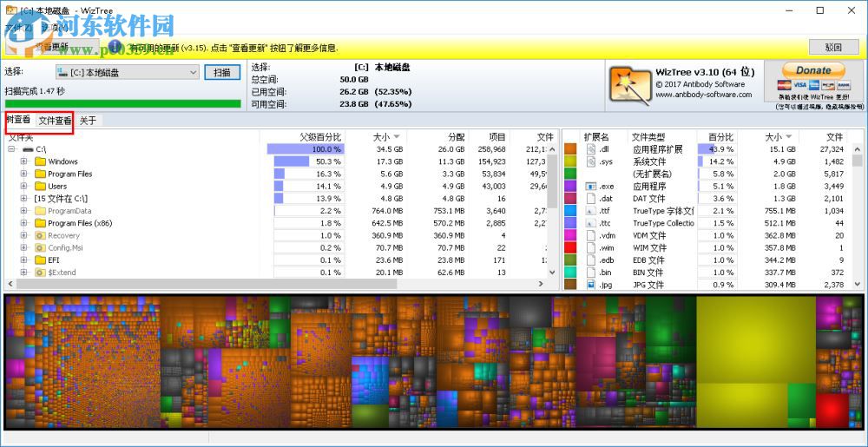Open the 关于 tab
Image resolution: width=868 pixels, height=447 pixels.
88,121
